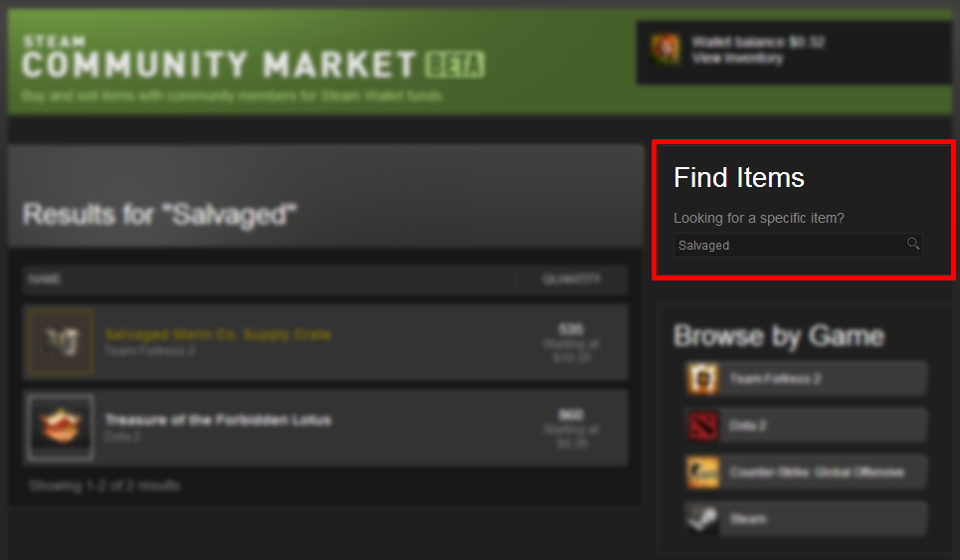This screenshot has width=960, height=560.
Task: Browse Dota 2 items
Action: coord(807,426)
